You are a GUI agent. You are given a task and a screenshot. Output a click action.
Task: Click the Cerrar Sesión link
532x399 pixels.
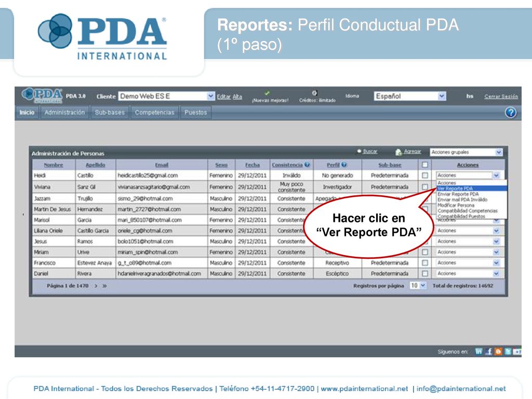[x=501, y=96]
